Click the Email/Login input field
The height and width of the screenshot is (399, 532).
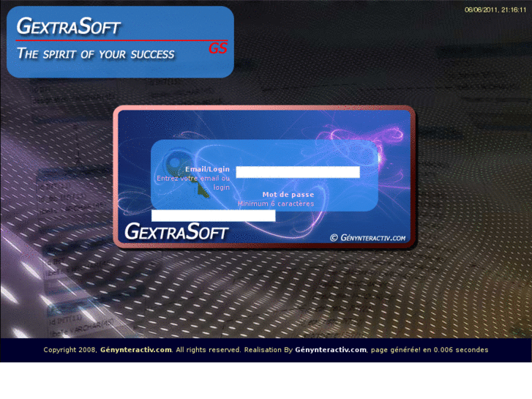coord(298,172)
